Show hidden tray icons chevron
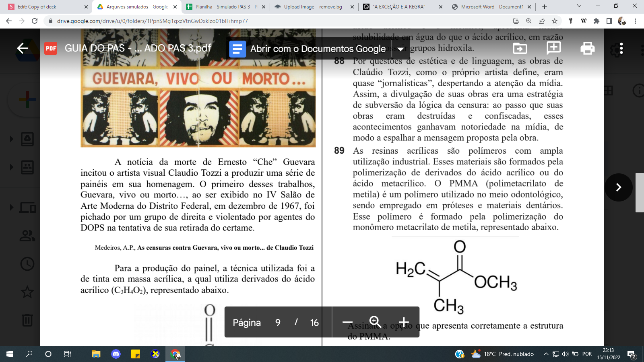The height and width of the screenshot is (362, 644). 546,354
